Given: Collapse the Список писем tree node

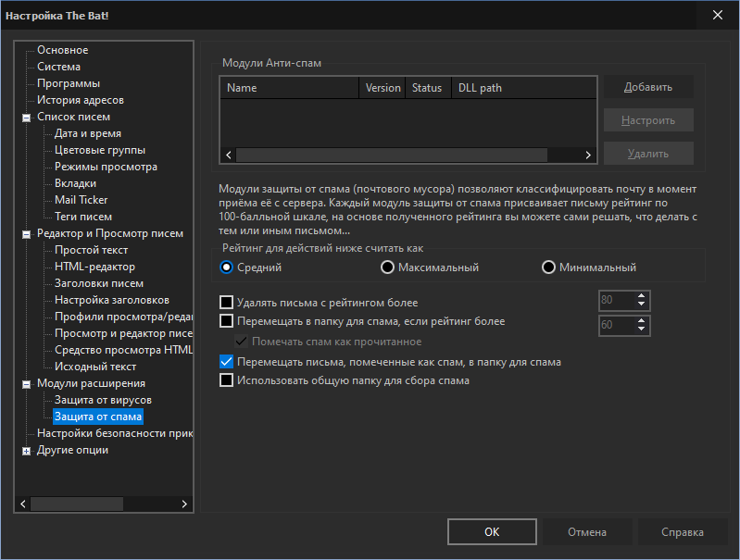Looking at the screenshot, I should (x=27, y=118).
